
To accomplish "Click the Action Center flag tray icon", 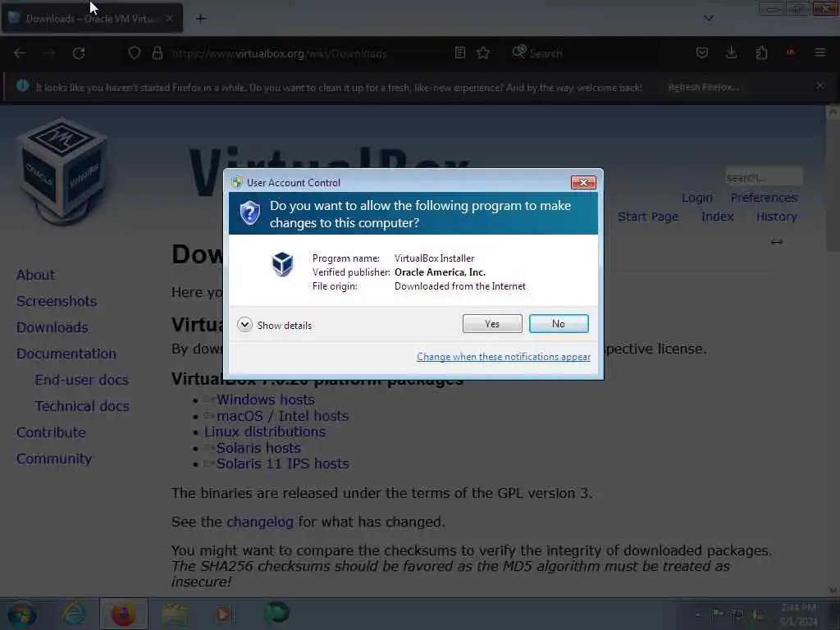I will tap(717, 614).
